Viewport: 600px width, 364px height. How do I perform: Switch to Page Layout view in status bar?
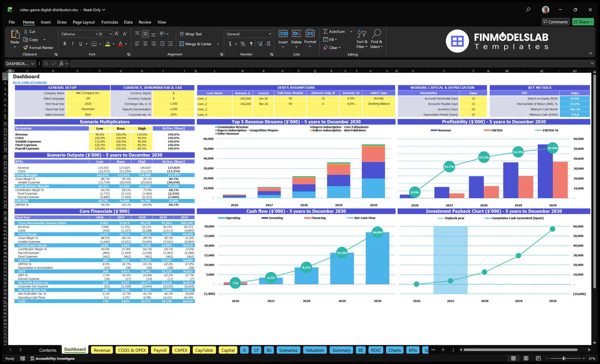[x=525, y=359]
